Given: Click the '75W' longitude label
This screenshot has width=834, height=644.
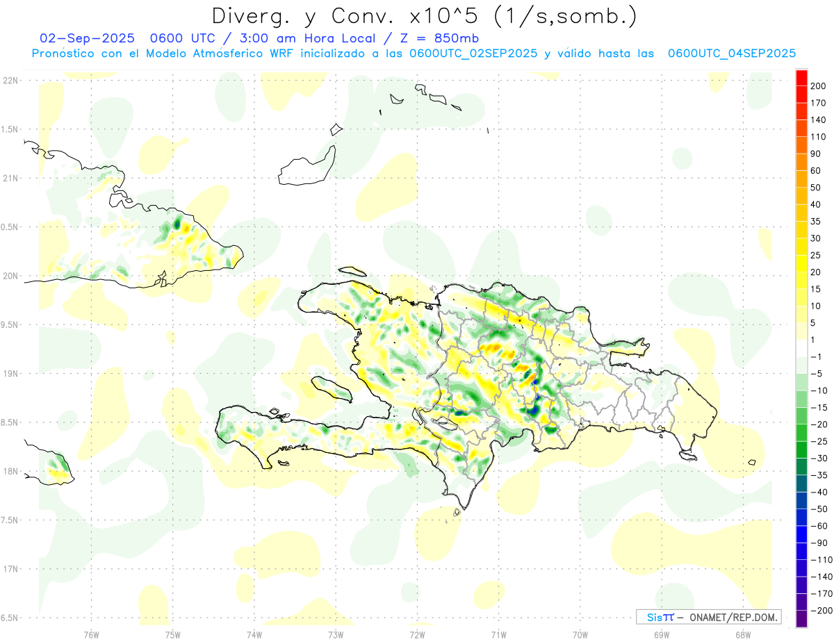Looking at the screenshot, I should 172,634.
